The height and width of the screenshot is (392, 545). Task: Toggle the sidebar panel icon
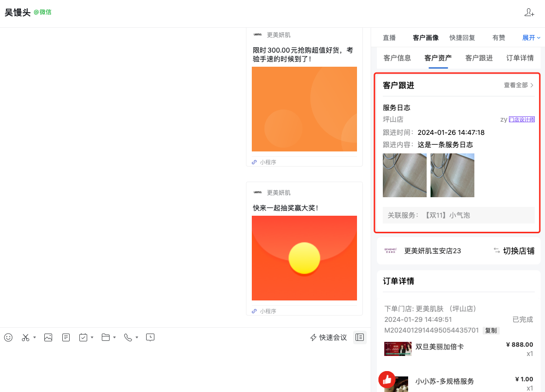point(360,337)
